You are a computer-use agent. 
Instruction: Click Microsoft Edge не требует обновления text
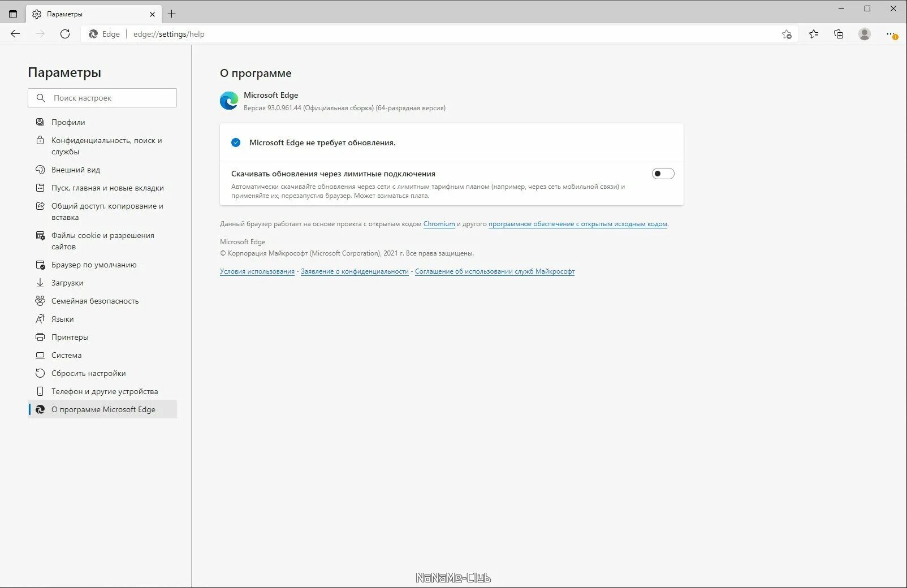[322, 142]
